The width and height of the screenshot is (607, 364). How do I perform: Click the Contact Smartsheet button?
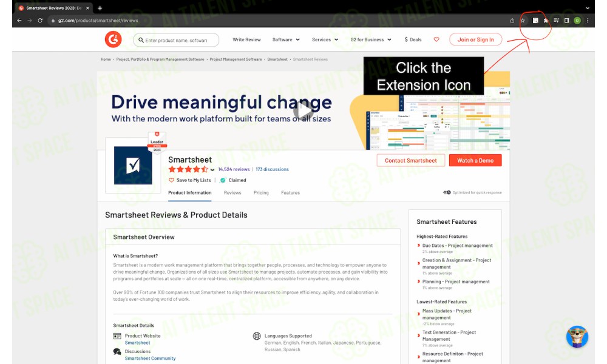(411, 161)
